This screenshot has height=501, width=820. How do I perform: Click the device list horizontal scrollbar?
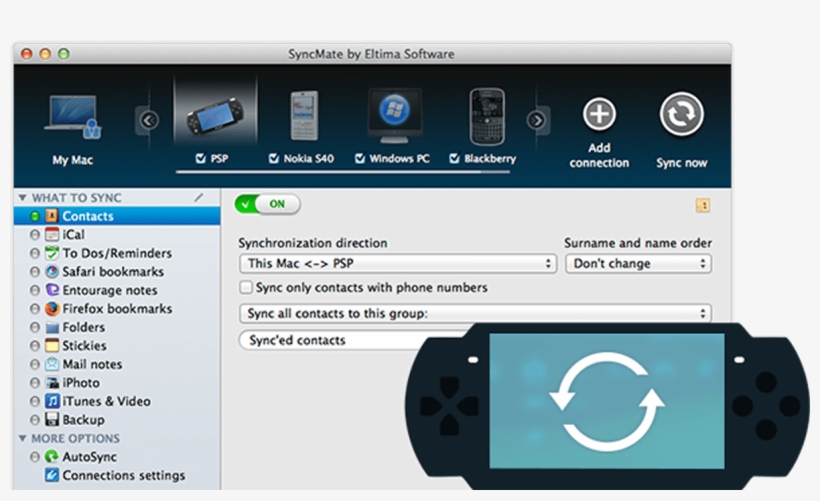(343, 172)
